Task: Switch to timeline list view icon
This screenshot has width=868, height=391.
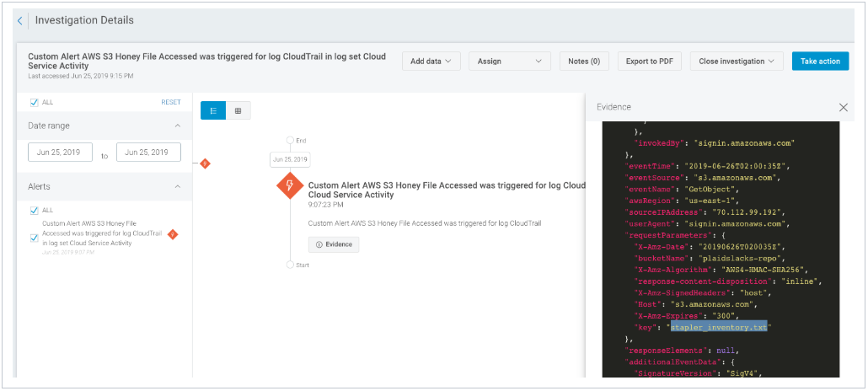Action: click(x=213, y=110)
